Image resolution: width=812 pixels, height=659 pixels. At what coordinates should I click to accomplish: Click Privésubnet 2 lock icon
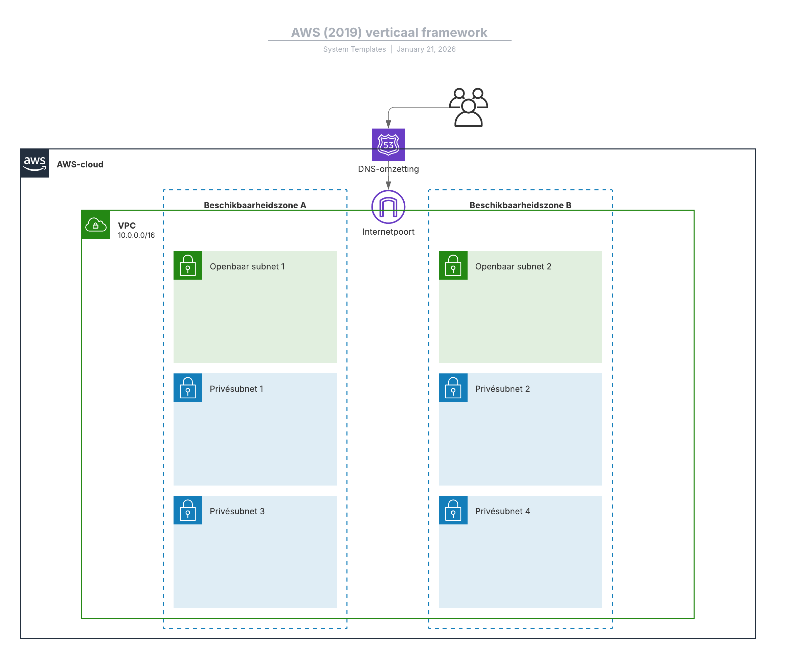[x=453, y=387]
